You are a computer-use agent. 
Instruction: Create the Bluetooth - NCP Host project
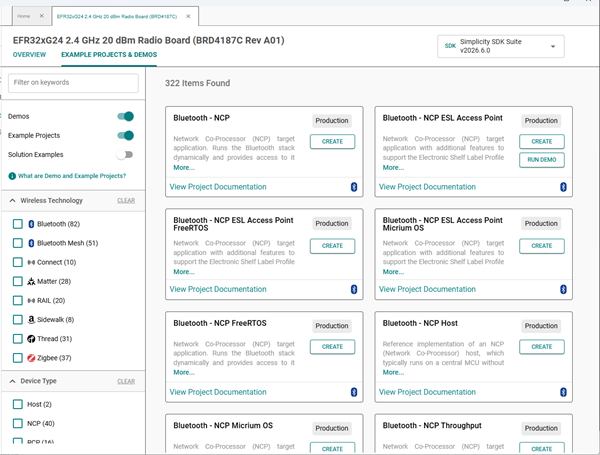542,347
